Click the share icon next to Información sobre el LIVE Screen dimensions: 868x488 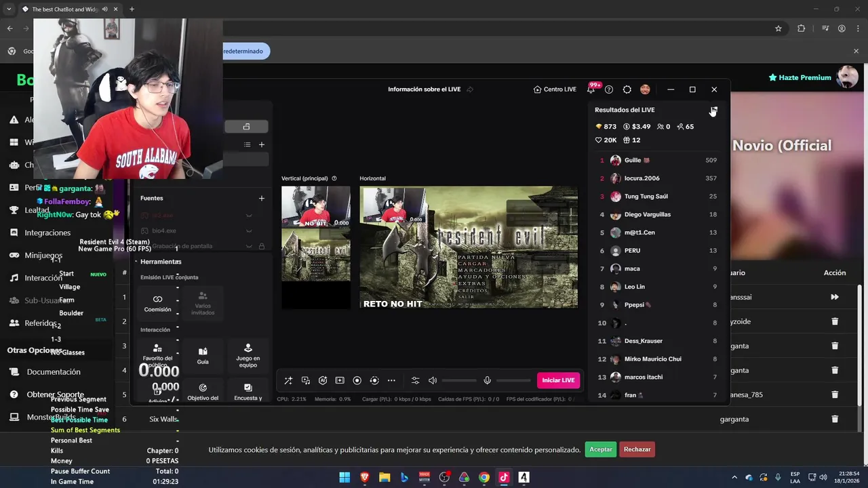[x=469, y=89]
